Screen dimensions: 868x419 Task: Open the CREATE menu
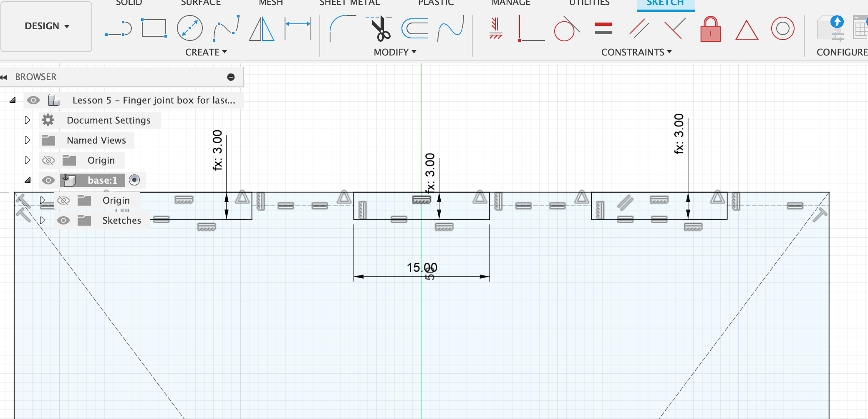tap(206, 52)
